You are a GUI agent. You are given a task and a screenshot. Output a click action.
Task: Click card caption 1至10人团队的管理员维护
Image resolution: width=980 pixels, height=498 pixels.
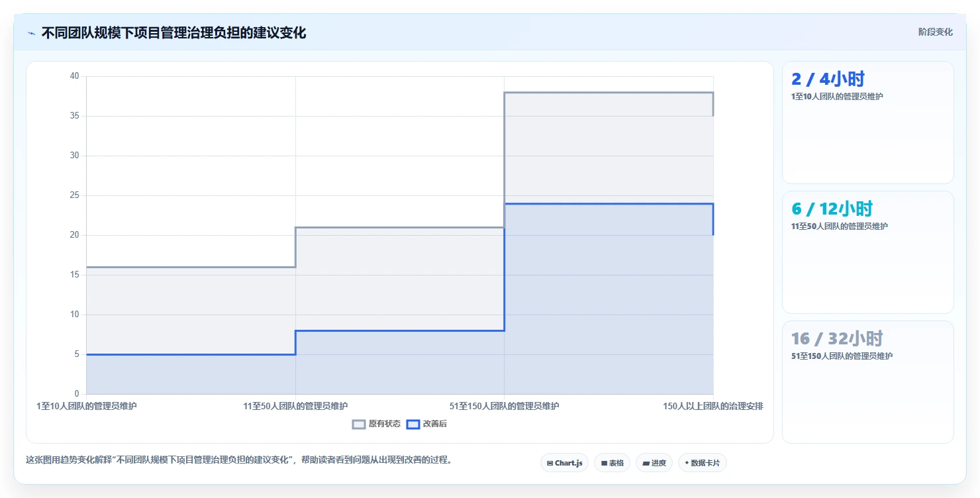(837, 97)
